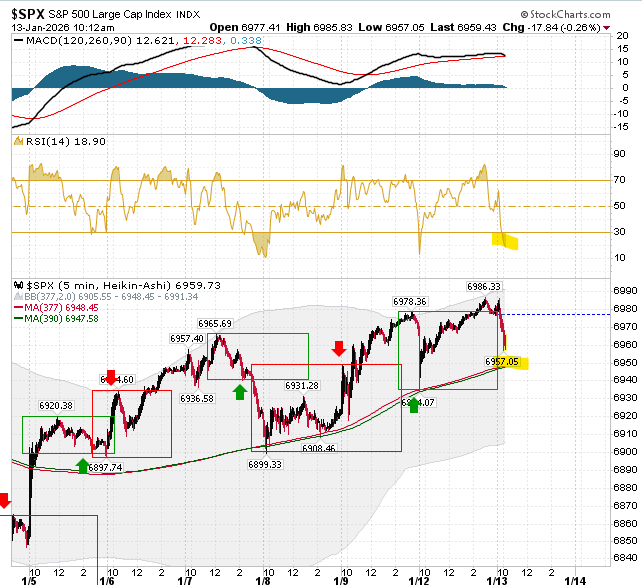Click the 6899.33 low price label

[265, 465]
